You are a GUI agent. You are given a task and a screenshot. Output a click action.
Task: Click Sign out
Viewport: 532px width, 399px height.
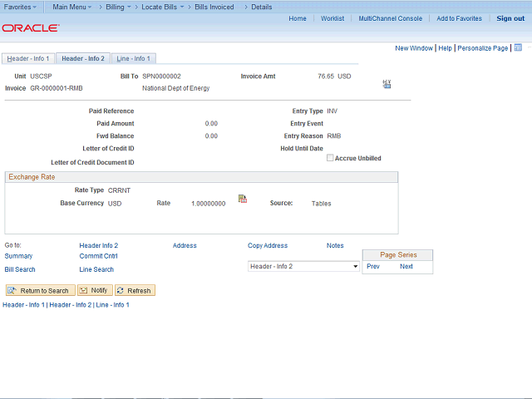click(x=510, y=18)
